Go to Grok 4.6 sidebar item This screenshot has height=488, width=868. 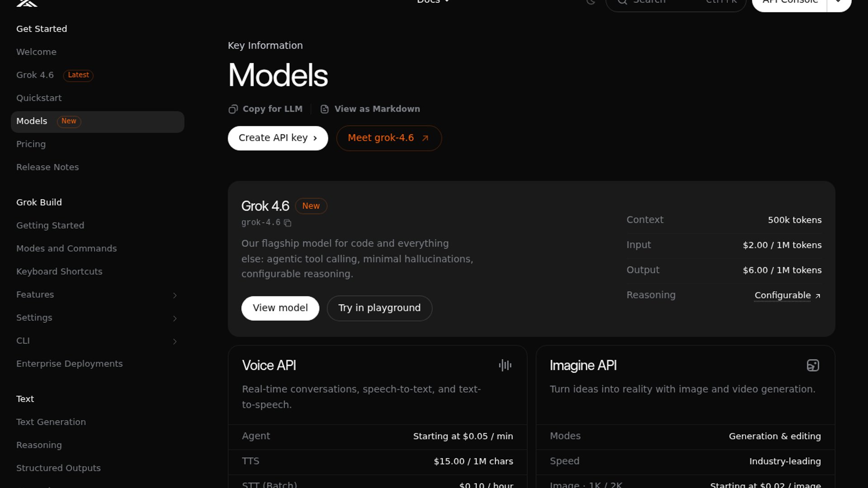(x=35, y=75)
